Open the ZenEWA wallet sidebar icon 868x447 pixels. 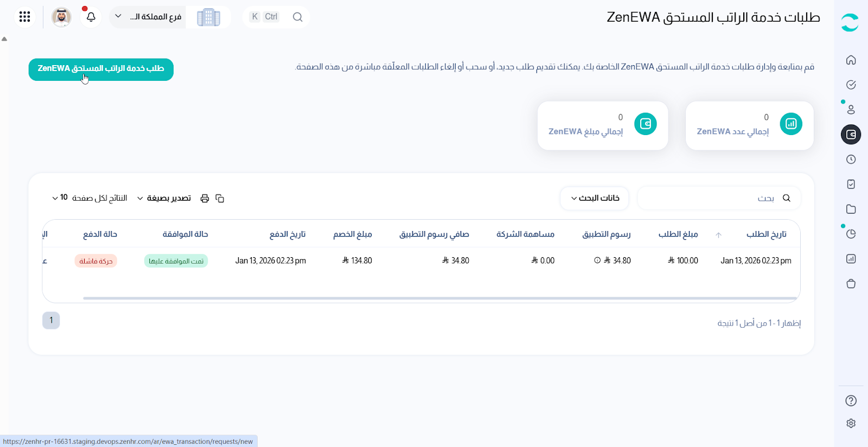851,135
